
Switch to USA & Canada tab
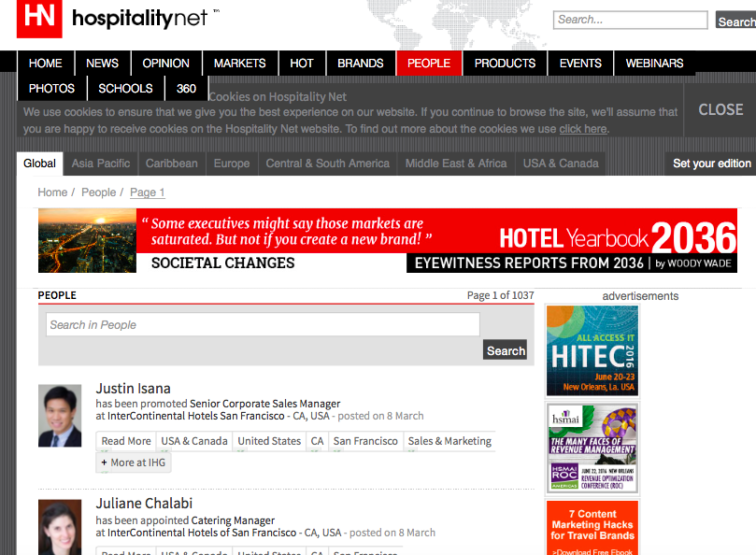[x=561, y=164]
